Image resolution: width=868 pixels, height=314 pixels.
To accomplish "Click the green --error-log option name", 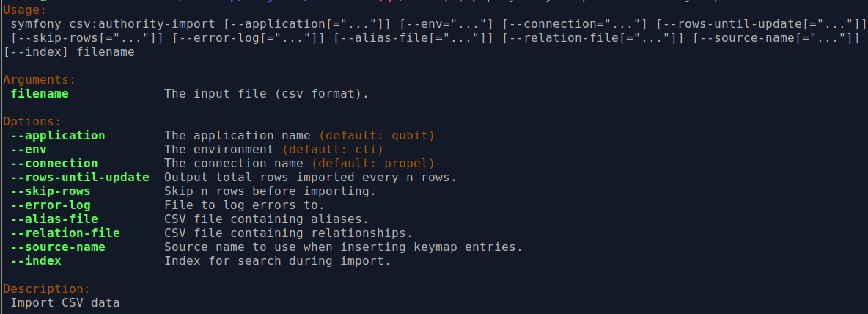I will tap(51, 205).
